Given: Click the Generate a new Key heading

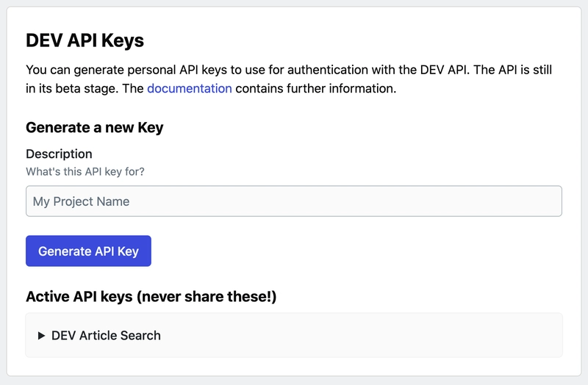Looking at the screenshot, I should click(94, 127).
